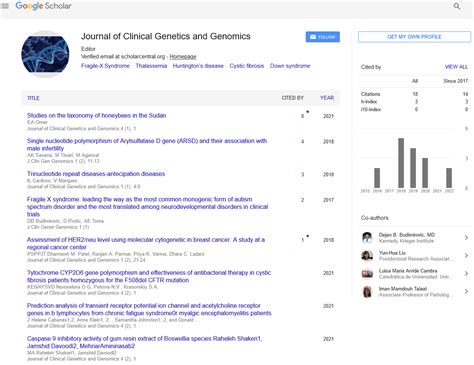This screenshot has width=474, height=365.
Task: Open the Arylsulfatase D gene polymorphism article
Action: pyautogui.click(x=147, y=144)
